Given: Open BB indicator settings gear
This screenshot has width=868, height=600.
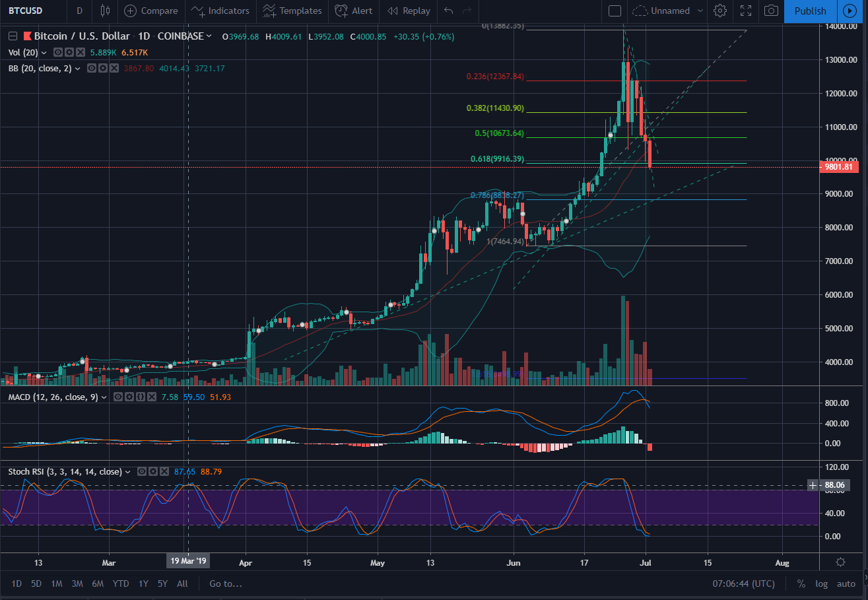Looking at the screenshot, I should (x=103, y=68).
